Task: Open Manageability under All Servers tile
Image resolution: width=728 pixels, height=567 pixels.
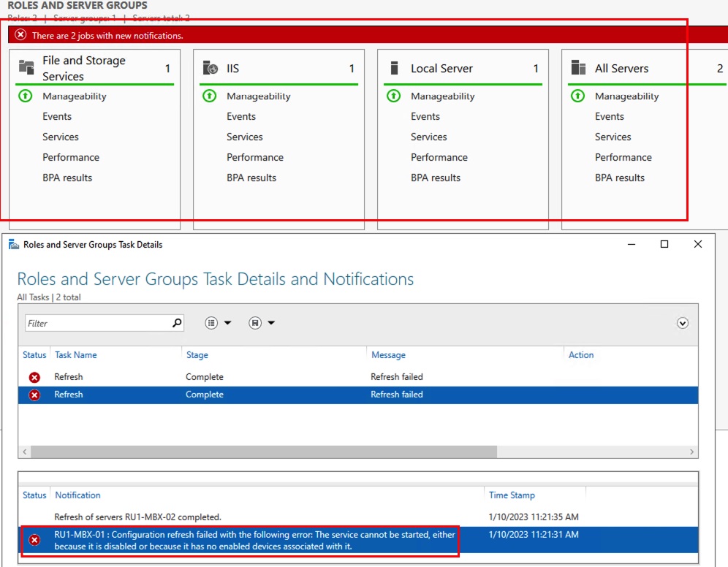Action: (x=627, y=96)
